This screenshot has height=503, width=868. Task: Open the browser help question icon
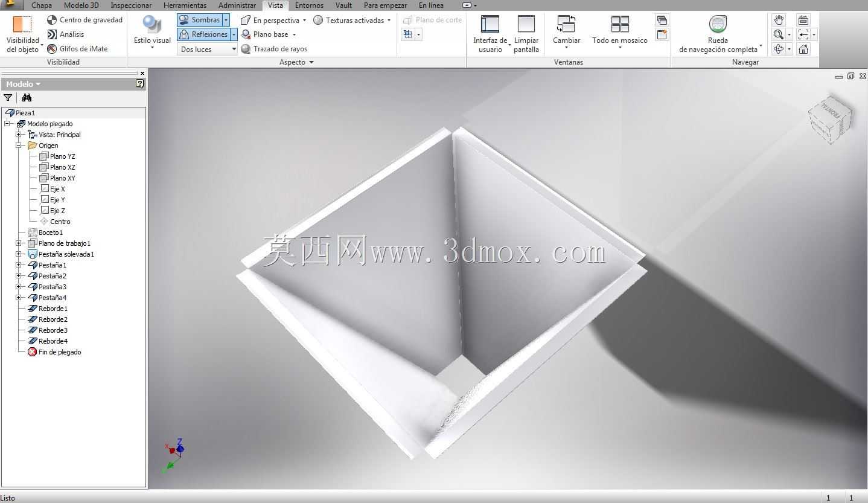140,84
